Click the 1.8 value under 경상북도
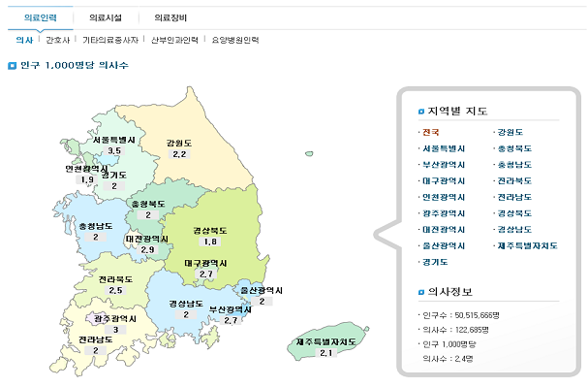Screen dimensions: 588x387 (210, 242)
